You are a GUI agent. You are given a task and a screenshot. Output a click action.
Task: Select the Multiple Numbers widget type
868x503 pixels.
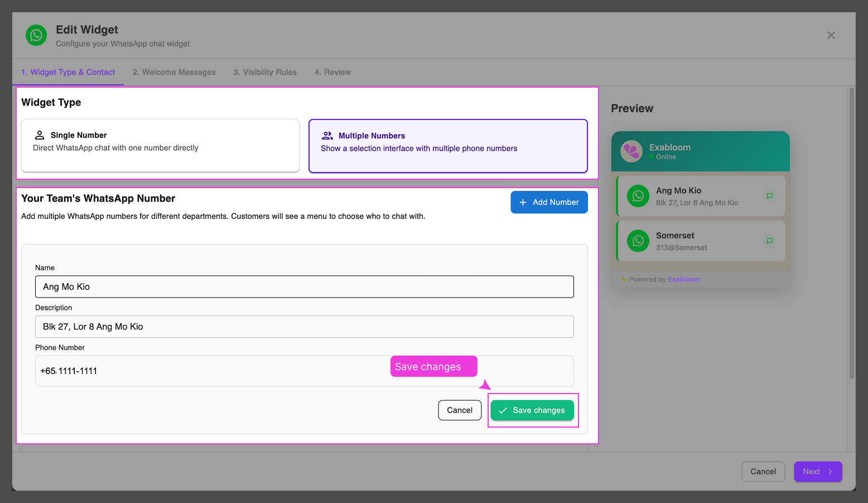pos(448,146)
